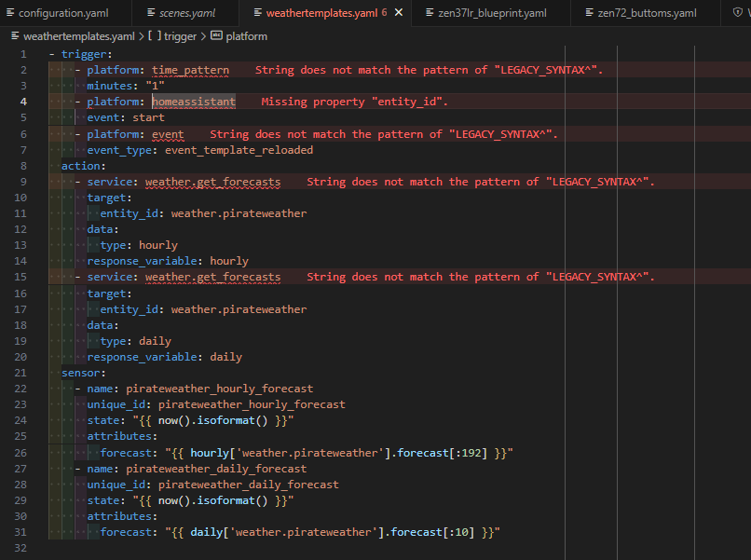
Task: Click line number 15 in the gutter
Action: 20,277
